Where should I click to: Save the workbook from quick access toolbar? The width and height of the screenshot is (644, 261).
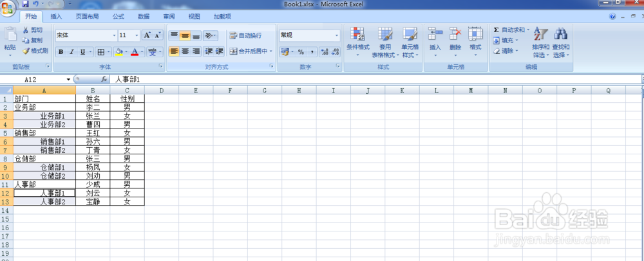click(26, 4)
